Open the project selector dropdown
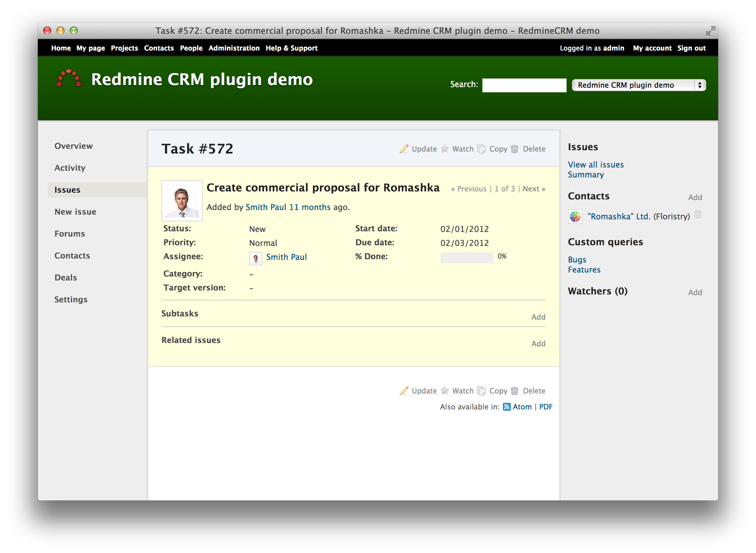 click(639, 85)
